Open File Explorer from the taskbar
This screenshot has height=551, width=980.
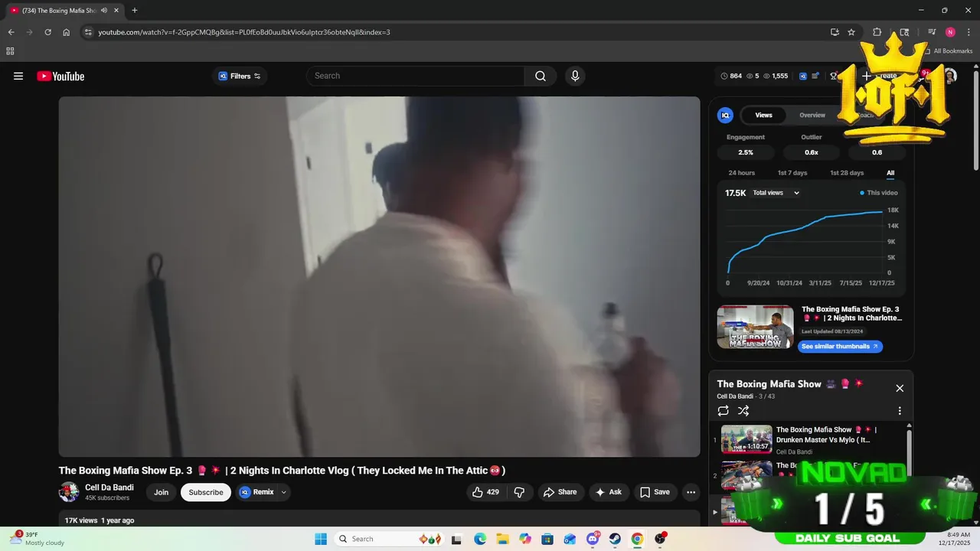[x=502, y=539]
